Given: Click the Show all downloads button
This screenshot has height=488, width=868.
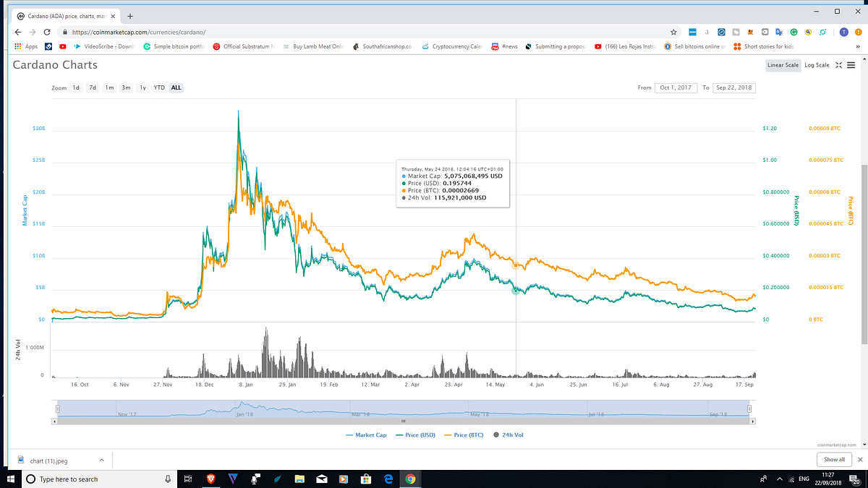Looking at the screenshot, I should (833, 459).
